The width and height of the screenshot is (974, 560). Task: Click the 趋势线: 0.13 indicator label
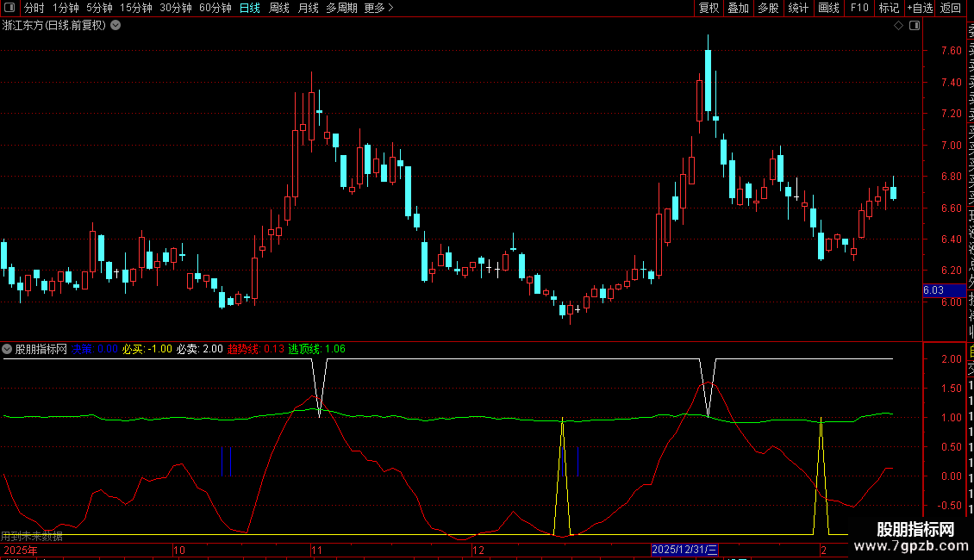256,349
